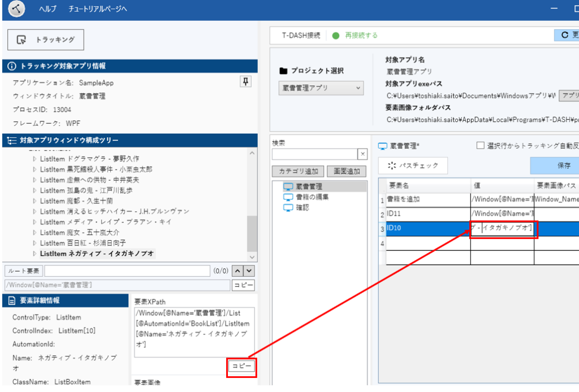The height and width of the screenshot is (392, 579).
Task: Expand ListItem ネガティブ - イタガキノブオ node
Action: coord(34,254)
